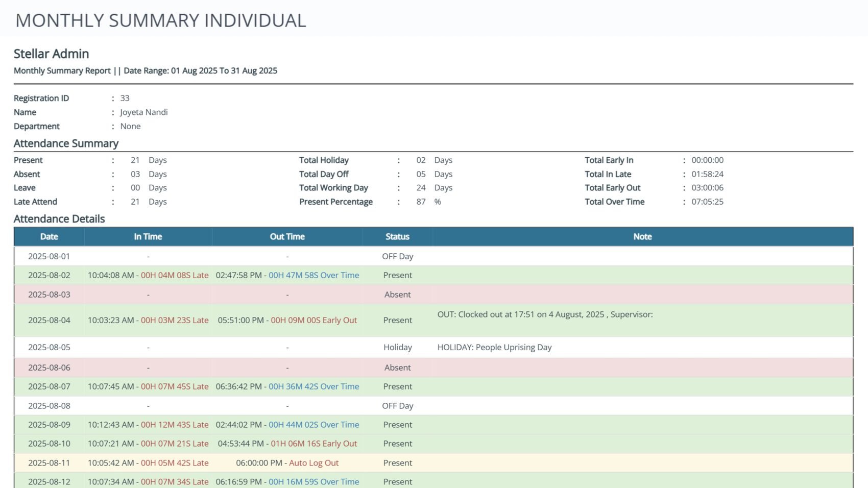The height and width of the screenshot is (488, 868).
Task: Click the date cell 2025-08-04
Action: pyautogui.click(x=49, y=320)
